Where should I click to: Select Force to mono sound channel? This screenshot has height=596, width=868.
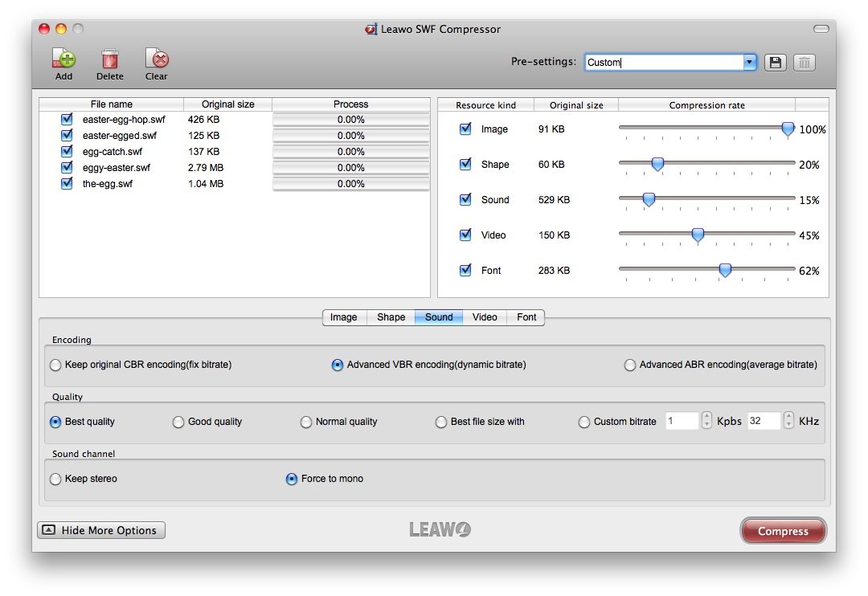(292, 480)
